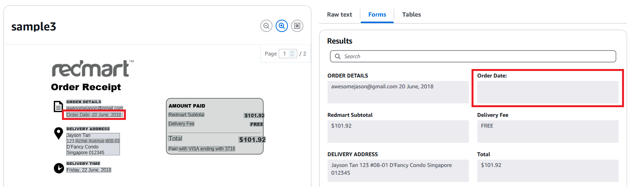The width and height of the screenshot is (644, 187).
Task: Click the 'AMOUNT PAID' heading in receipt
Action: click(x=187, y=106)
